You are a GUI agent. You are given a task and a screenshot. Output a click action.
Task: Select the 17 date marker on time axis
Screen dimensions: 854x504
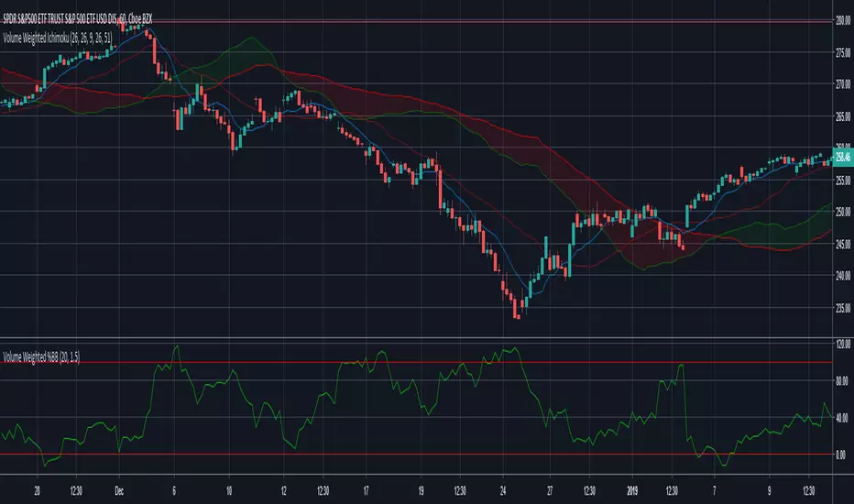click(366, 491)
